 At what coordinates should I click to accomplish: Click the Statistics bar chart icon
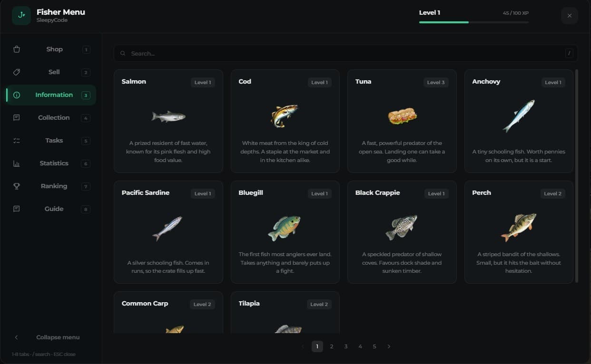click(17, 163)
